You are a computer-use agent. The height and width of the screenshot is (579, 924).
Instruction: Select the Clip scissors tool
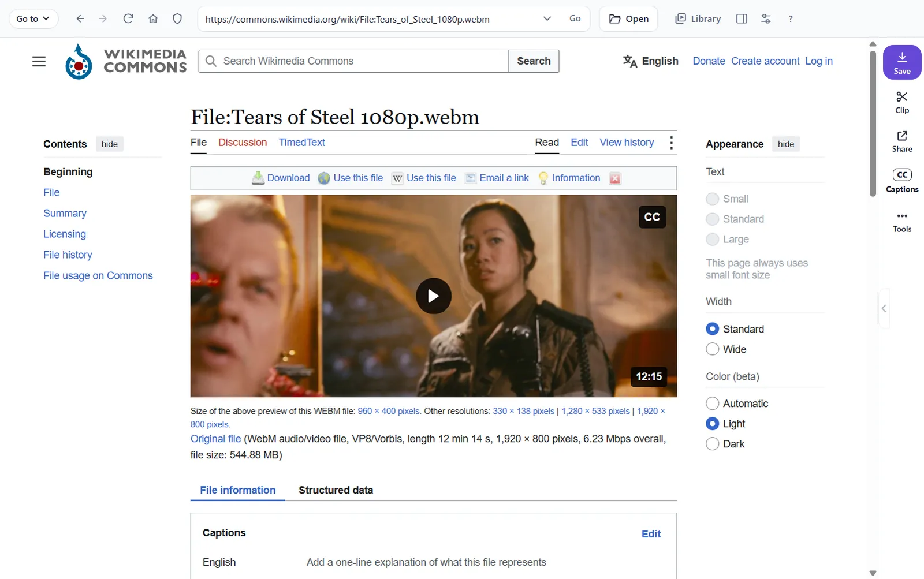coord(902,102)
